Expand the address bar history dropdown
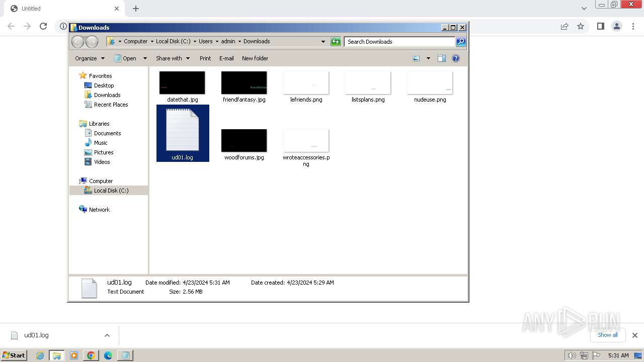 (323, 42)
